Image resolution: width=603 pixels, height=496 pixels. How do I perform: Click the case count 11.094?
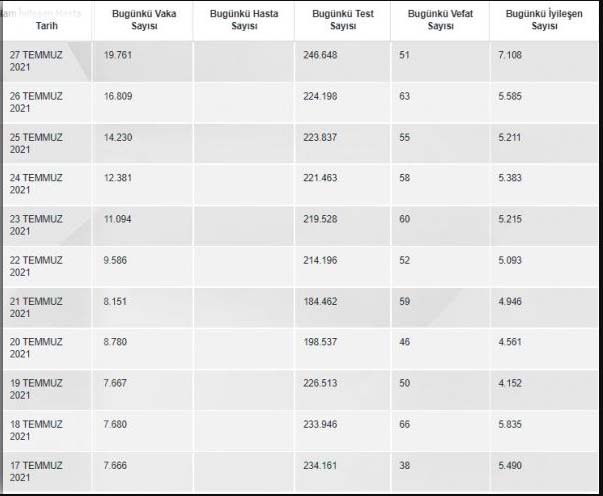[x=118, y=219]
